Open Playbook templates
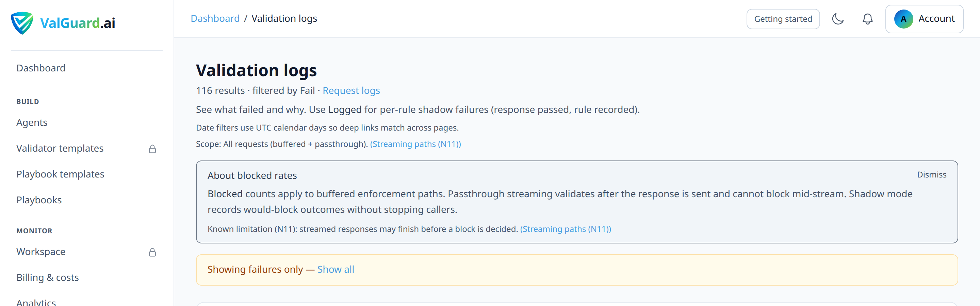The height and width of the screenshot is (306, 980). tap(60, 174)
